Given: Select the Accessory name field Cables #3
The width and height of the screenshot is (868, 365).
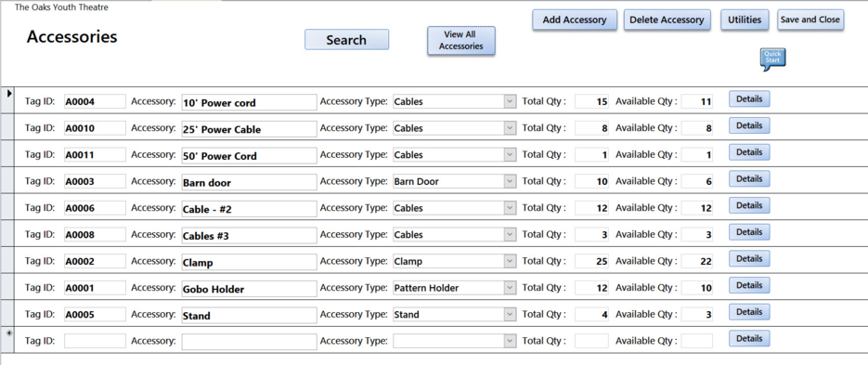Looking at the screenshot, I should coord(249,235).
